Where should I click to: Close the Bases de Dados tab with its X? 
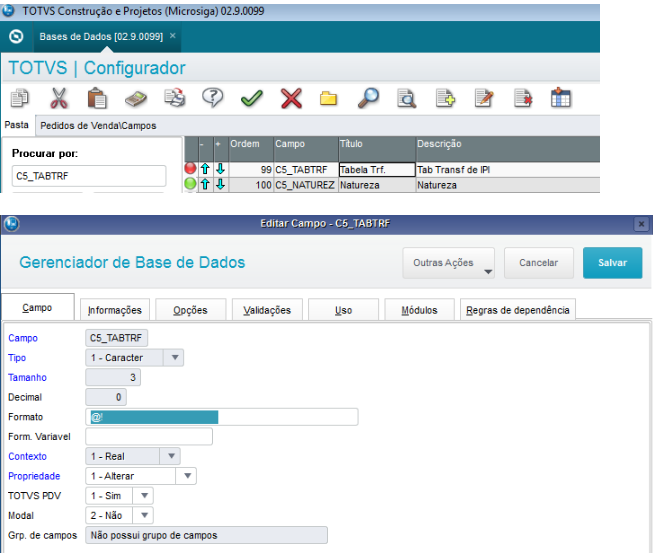coord(172,36)
